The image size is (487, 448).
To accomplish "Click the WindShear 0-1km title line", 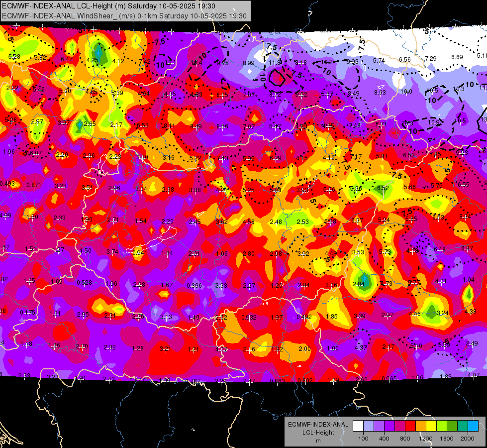I will 124,16.
